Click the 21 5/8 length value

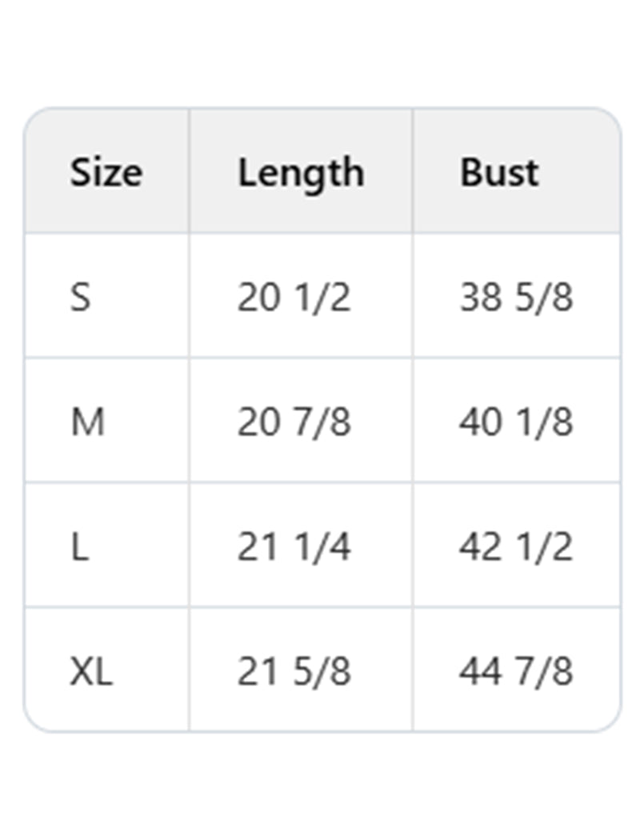pyautogui.click(x=294, y=671)
